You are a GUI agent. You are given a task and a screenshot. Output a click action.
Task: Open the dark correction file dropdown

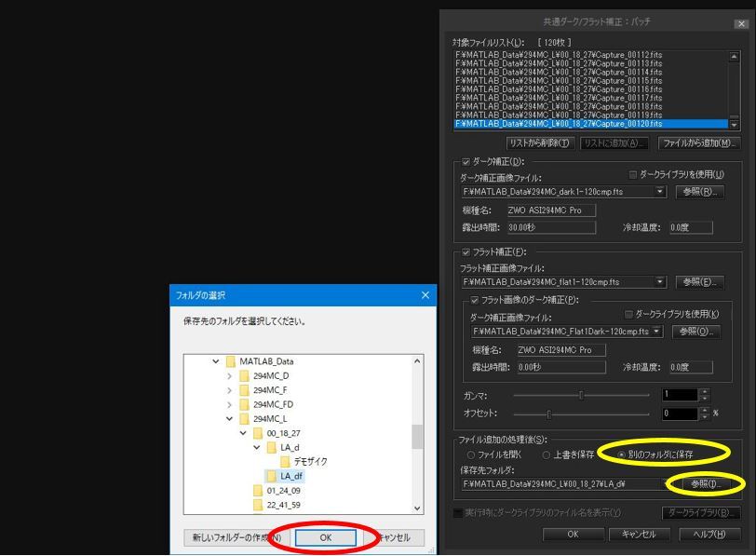coord(659,192)
